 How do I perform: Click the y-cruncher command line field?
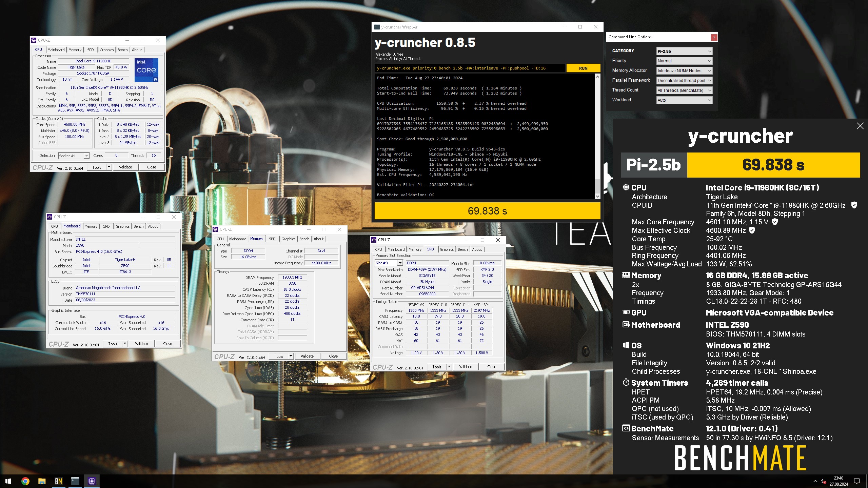tap(470, 68)
